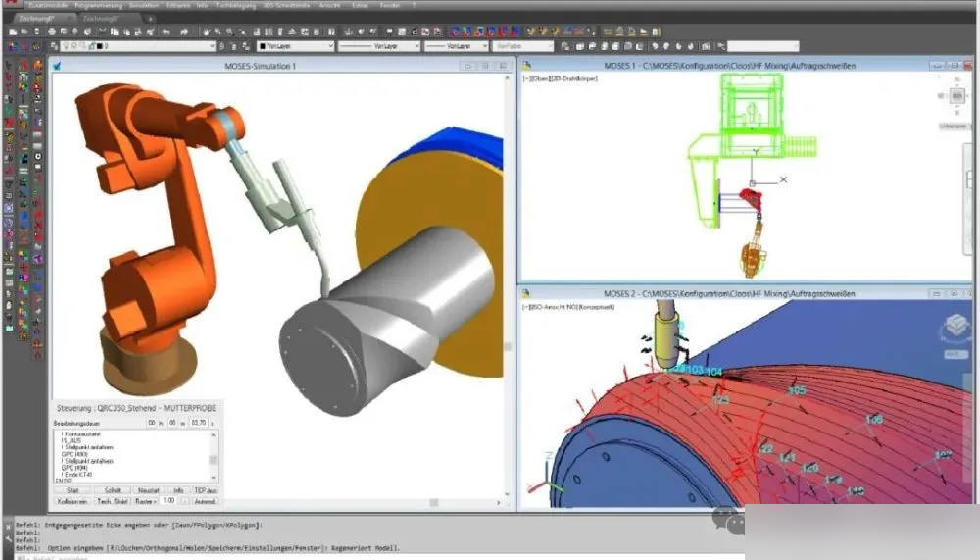Open the color dropdown with black VonLayer swatch

pos(296,46)
